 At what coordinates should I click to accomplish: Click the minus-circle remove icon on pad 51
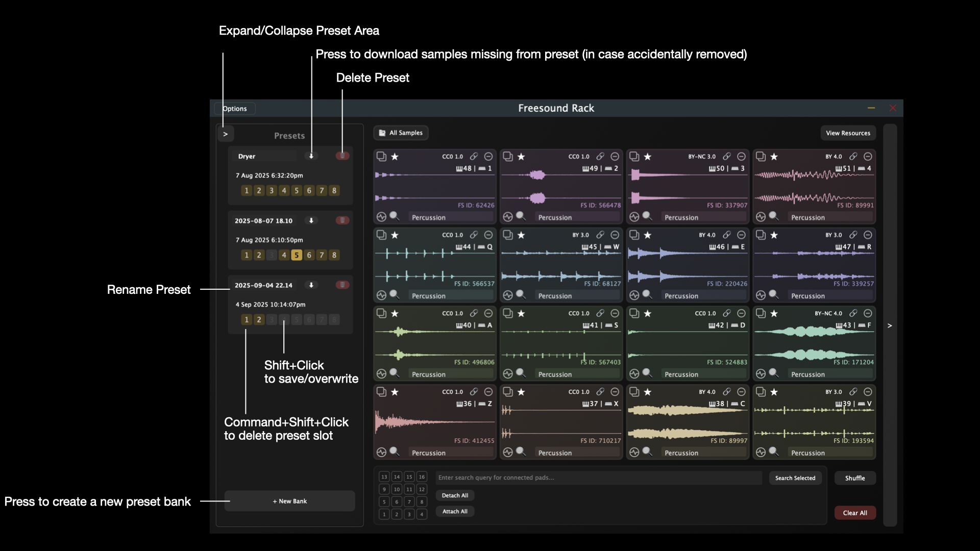[868, 157]
